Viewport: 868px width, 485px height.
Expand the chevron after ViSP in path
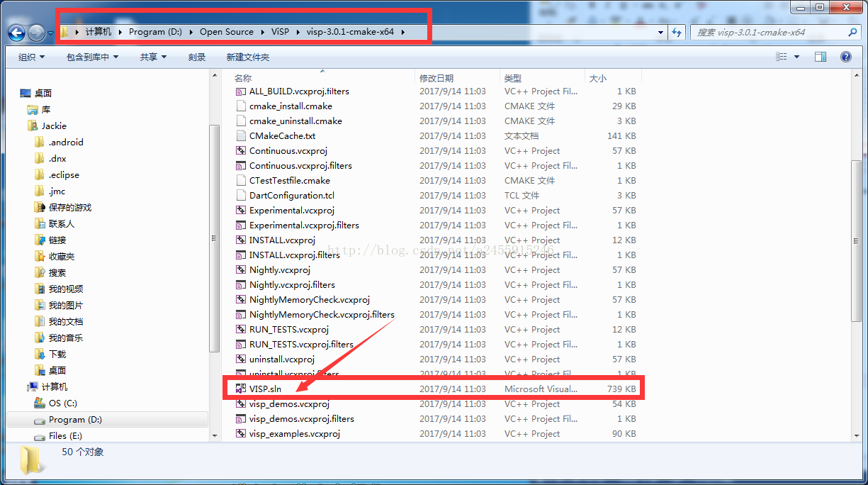coord(298,32)
